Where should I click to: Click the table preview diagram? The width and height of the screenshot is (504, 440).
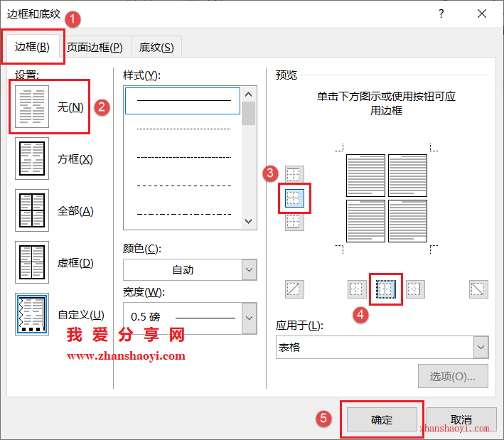click(387, 198)
